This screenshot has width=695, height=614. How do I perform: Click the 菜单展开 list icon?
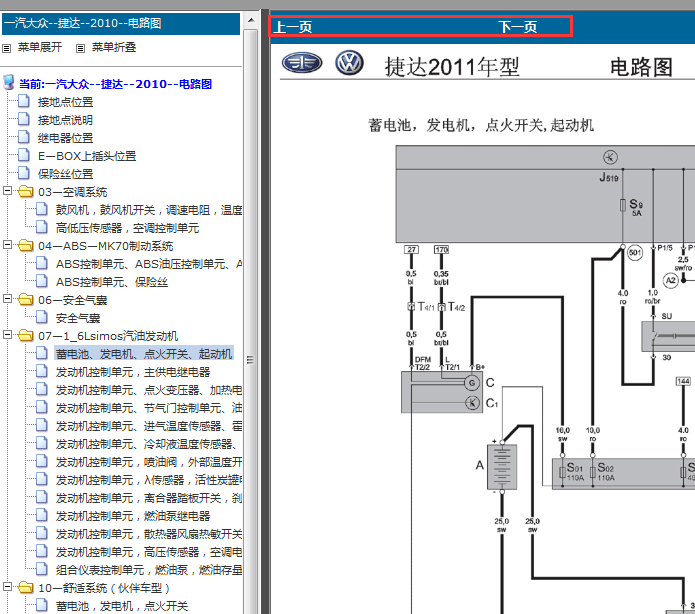[x=7, y=48]
